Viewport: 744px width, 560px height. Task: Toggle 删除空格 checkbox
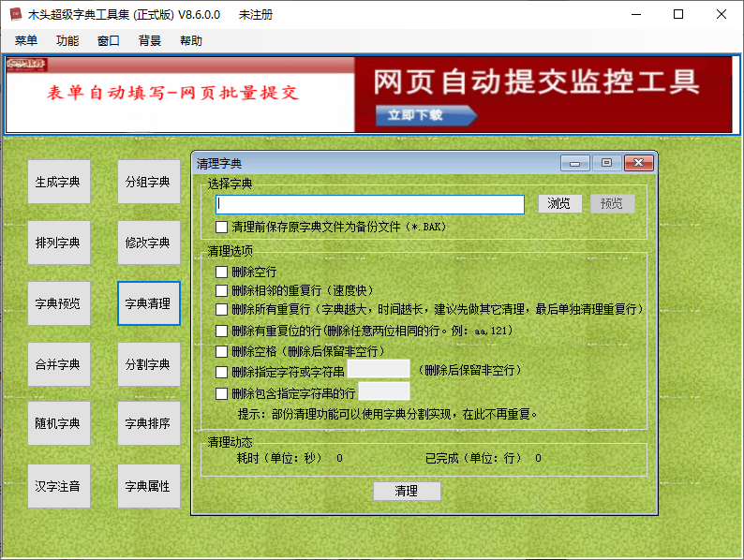click(x=222, y=352)
